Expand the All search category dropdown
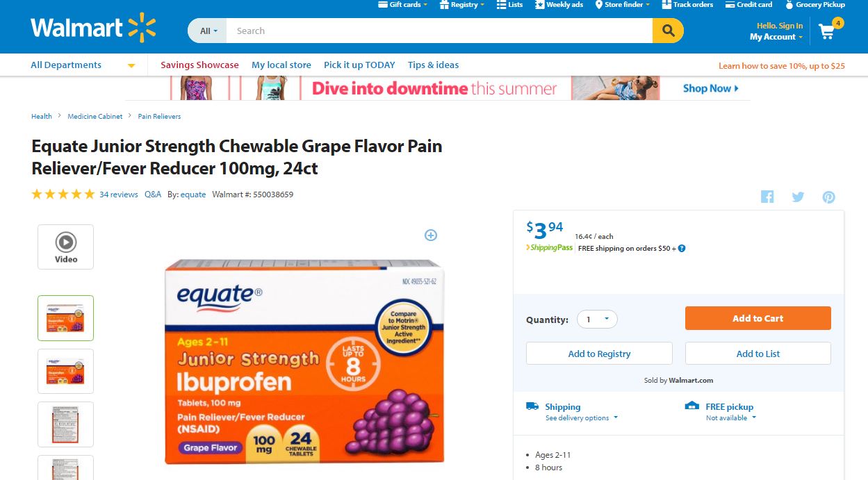Image resolution: width=868 pixels, height=480 pixels. 207,31
